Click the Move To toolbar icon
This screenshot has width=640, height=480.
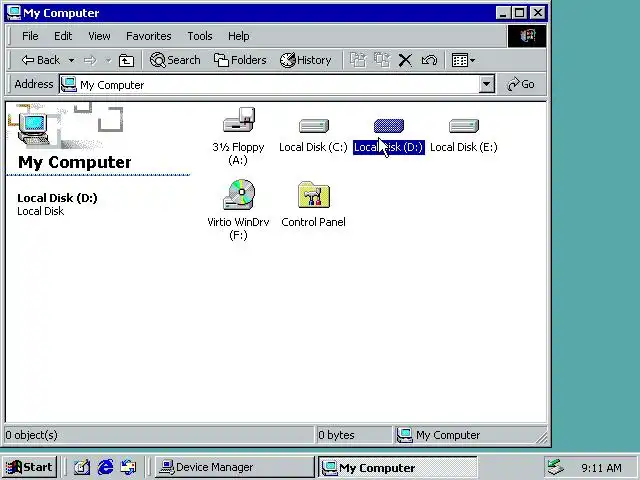coord(358,60)
